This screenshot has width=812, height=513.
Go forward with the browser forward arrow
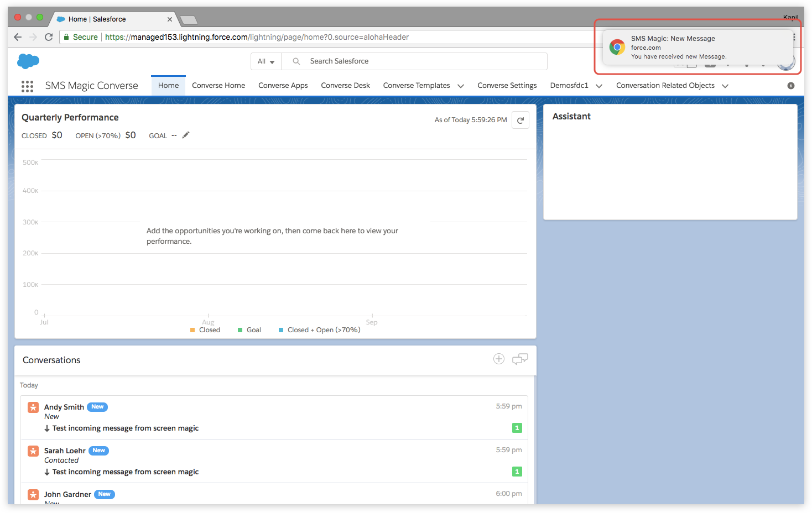[33, 37]
